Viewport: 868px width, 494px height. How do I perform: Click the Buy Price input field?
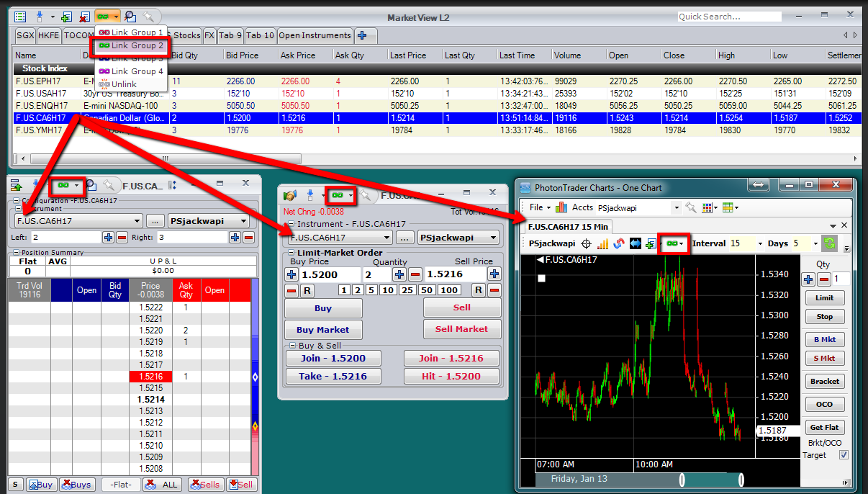tap(330, 274)
